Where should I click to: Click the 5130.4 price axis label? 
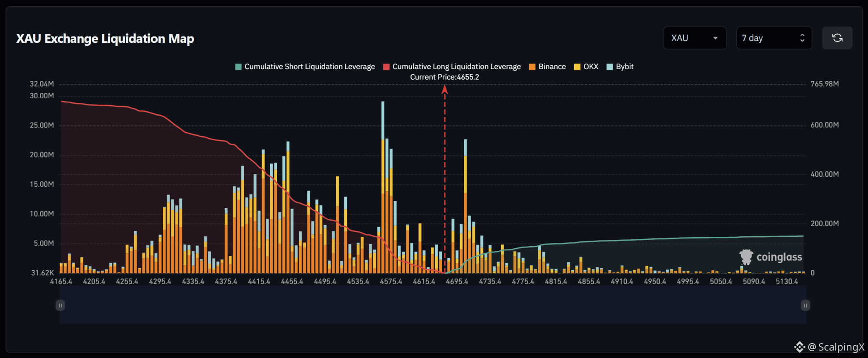(787, 281)
